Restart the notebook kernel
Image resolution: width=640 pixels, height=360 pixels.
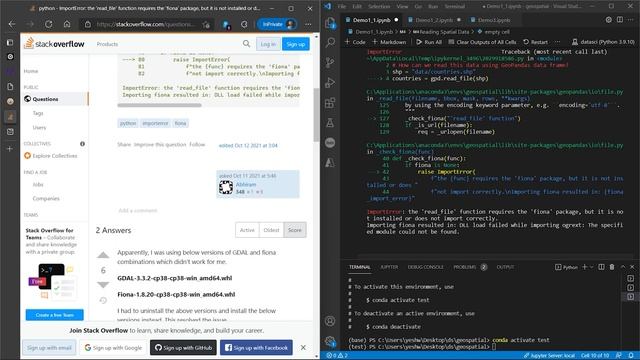coord(536,42)
